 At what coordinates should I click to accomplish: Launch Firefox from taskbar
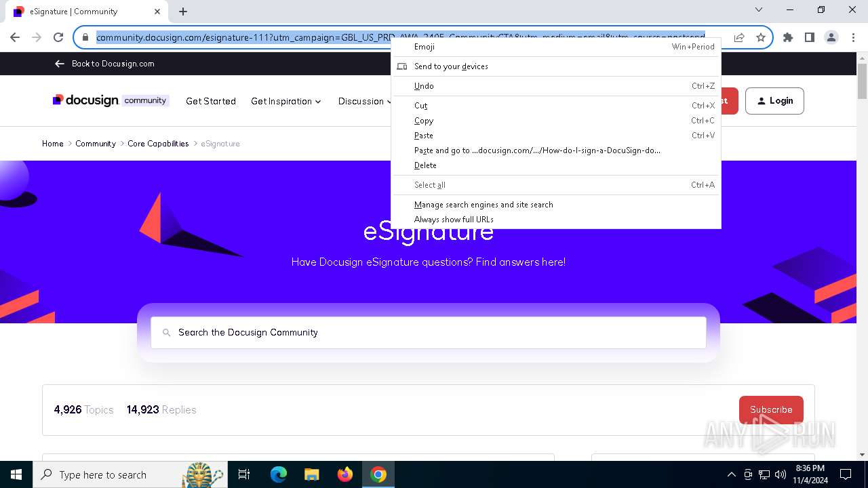click(345, 474)
